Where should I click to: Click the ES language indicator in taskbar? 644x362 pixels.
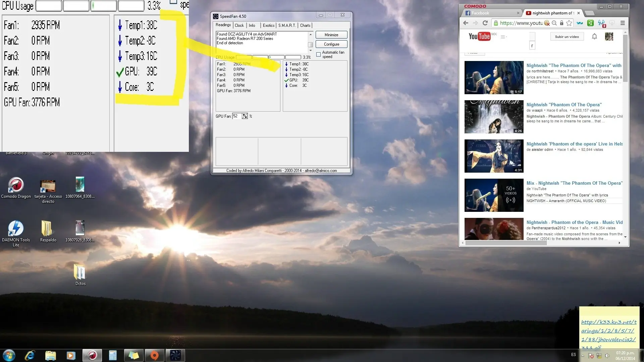pos(574,355)
